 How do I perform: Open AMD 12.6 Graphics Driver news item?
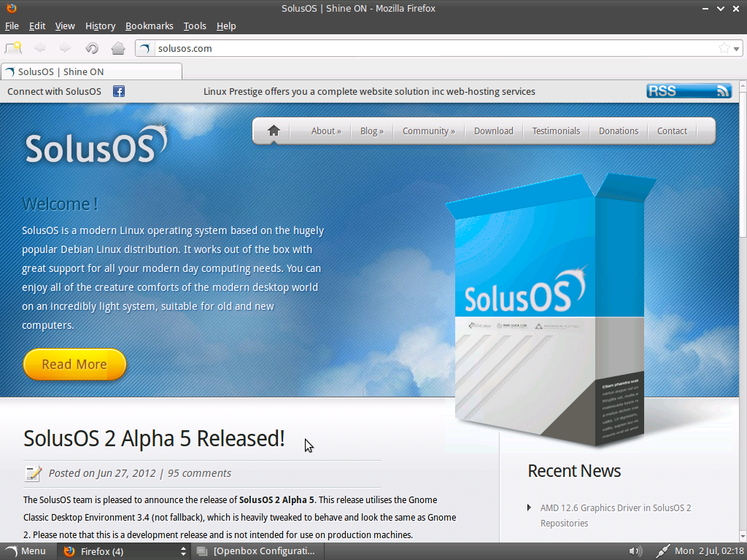(x=616, y=516)
